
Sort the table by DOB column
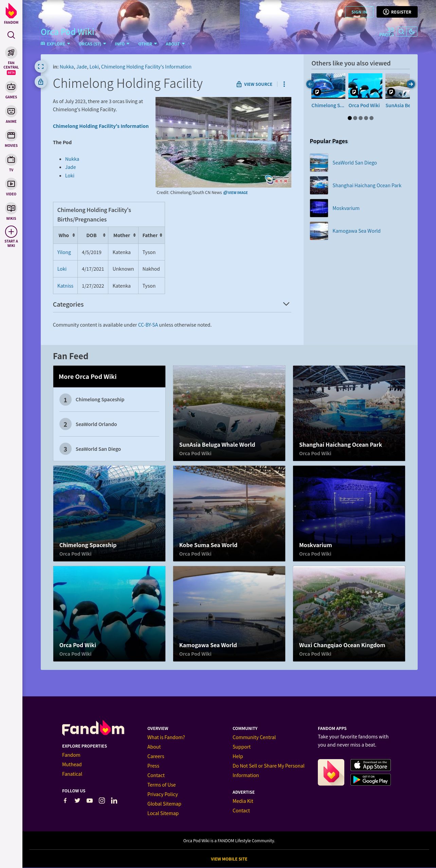(93, 235)
